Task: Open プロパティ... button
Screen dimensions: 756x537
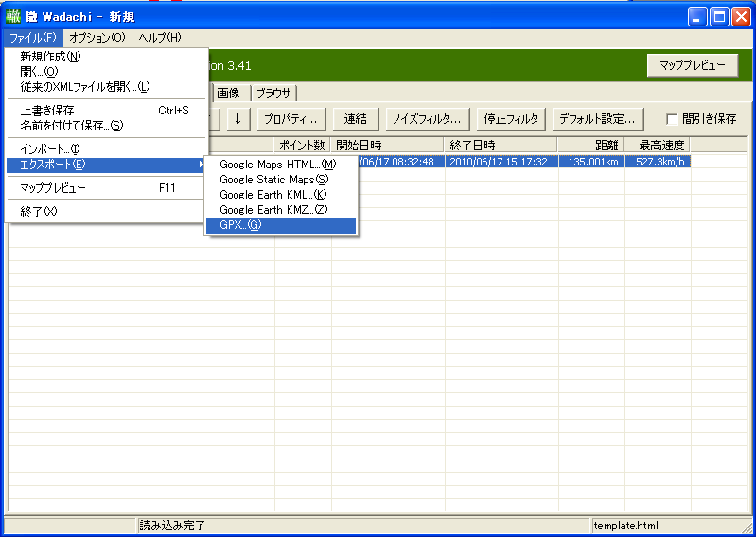Action: (x=291, y=119)
